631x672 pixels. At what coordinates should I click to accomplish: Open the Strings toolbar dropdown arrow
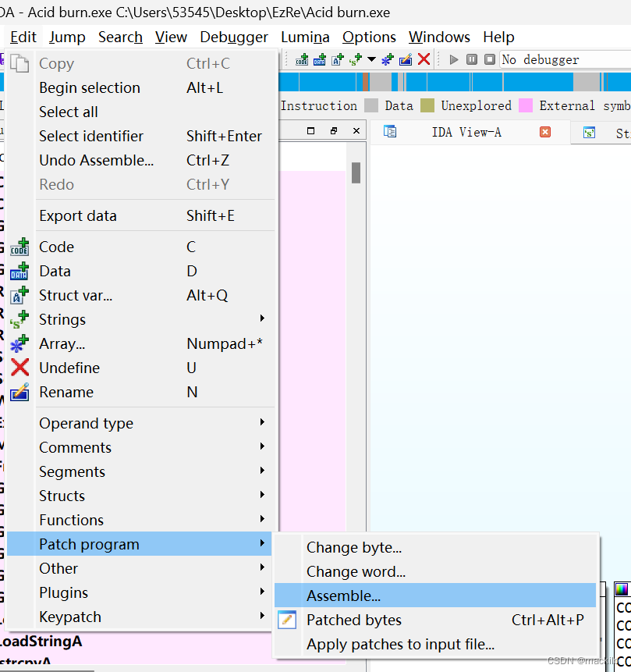[x=371, y=60]
